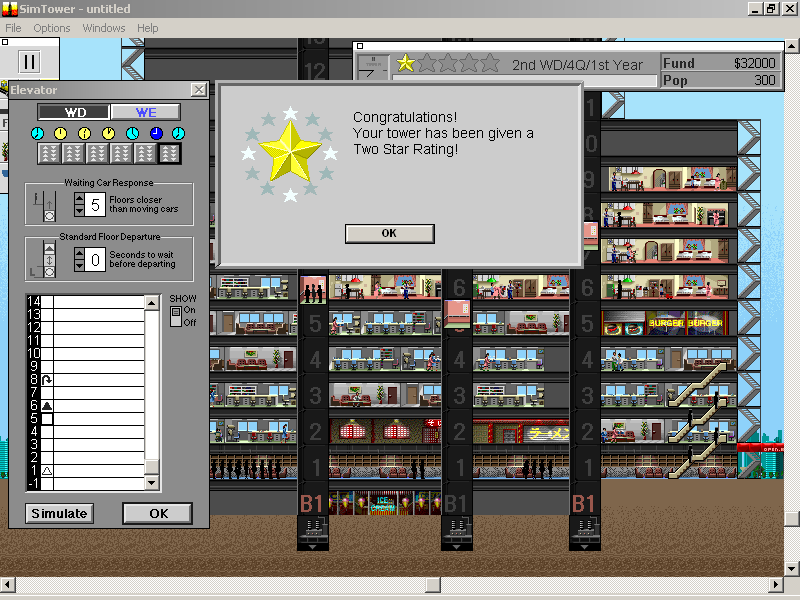Click the hollow up arrow on floor 1
The height and width of the screenshot is (600, 800).
coord(47,471)
